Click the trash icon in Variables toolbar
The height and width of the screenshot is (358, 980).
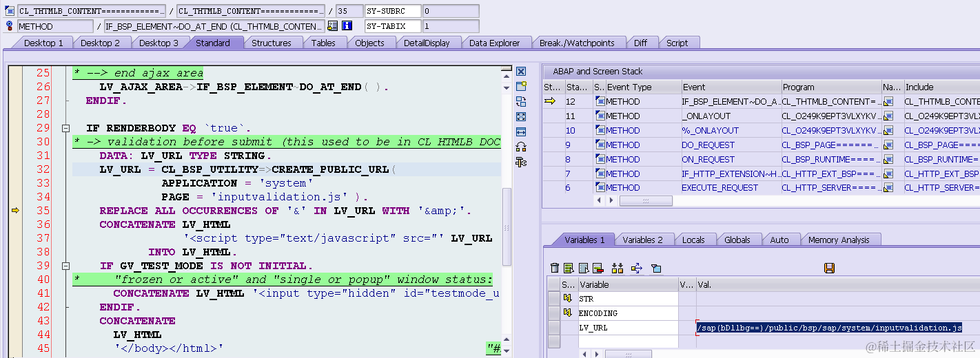coord(555,268)
